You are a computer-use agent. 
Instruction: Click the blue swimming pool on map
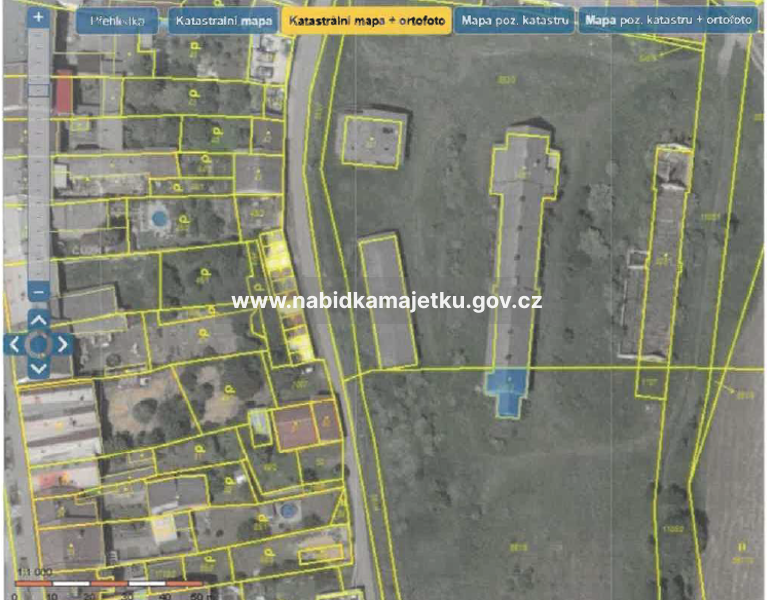tap(158, 216)
